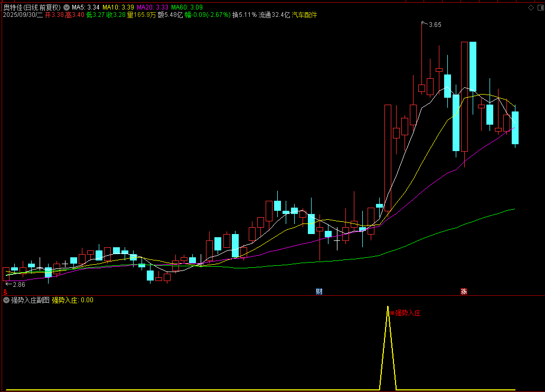Open the dropdown arrow beside 奥特佳(日线 前复权)
This screenshot has width=545, height=392.
click(x=67, y=7)
